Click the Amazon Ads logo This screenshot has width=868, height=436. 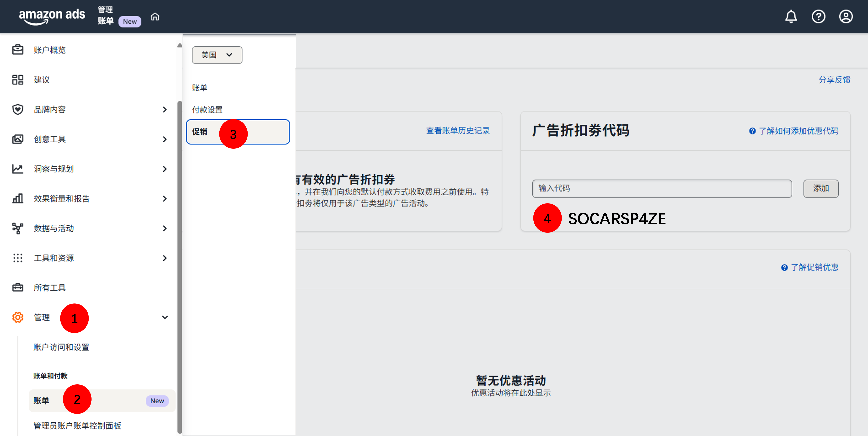tap(52, 17)
